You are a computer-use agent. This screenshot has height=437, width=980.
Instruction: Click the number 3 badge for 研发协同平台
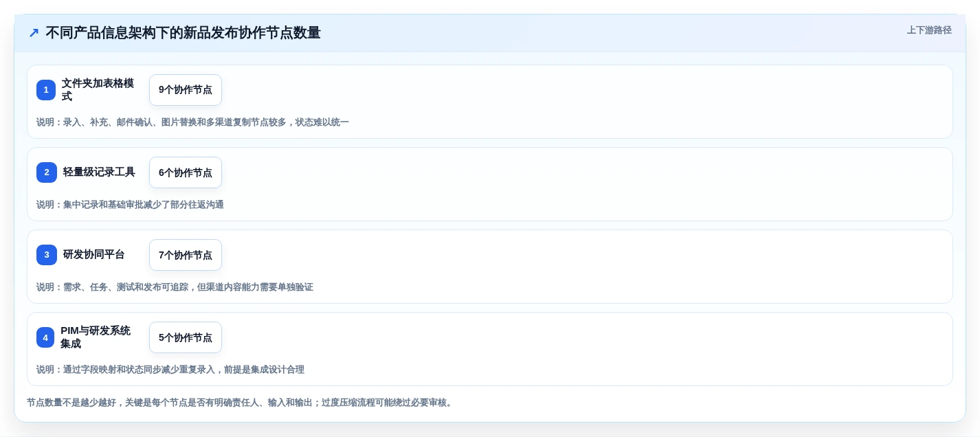[x=47, y=255]
